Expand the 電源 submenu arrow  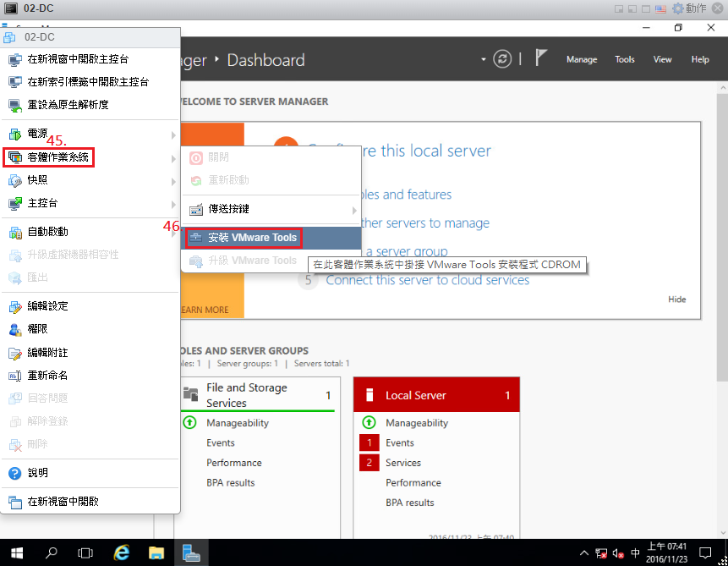pos(173,135)
